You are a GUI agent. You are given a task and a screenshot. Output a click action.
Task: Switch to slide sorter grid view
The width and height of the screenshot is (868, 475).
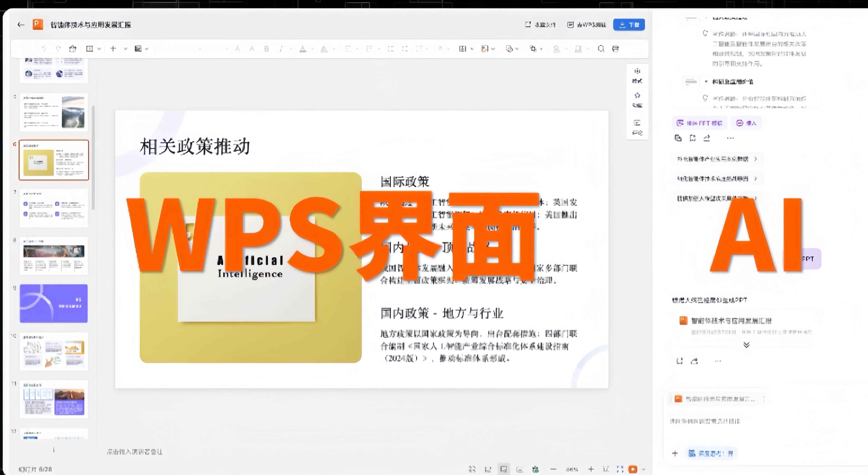point(472,469)
